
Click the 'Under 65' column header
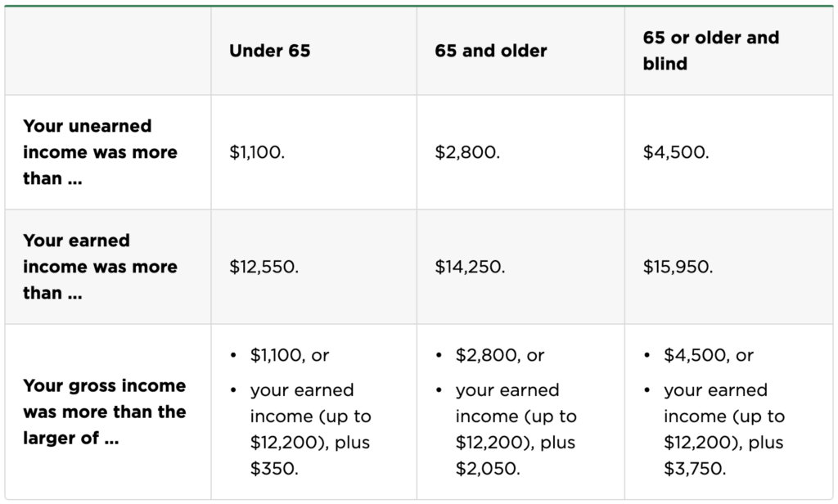point(270,51)
